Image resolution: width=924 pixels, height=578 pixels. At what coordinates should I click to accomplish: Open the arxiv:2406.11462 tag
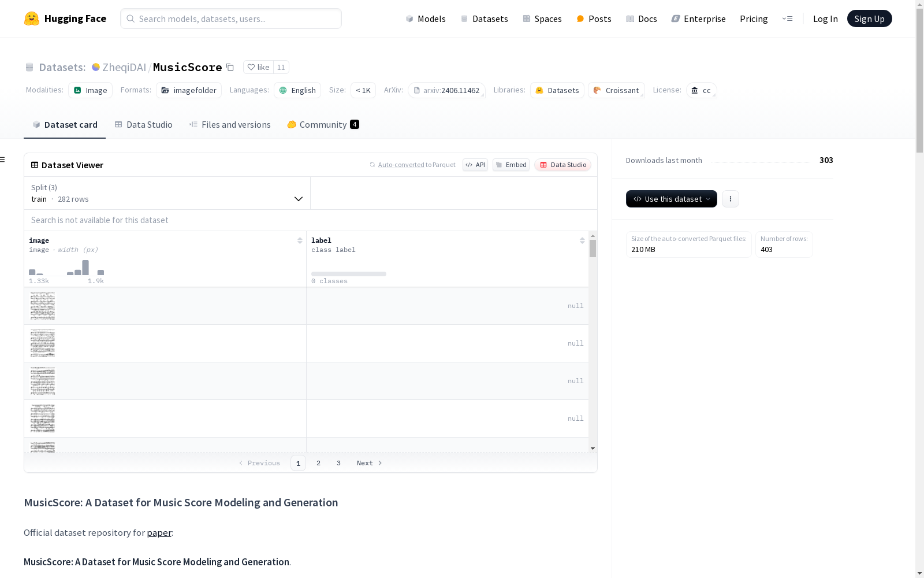point(446,90)
